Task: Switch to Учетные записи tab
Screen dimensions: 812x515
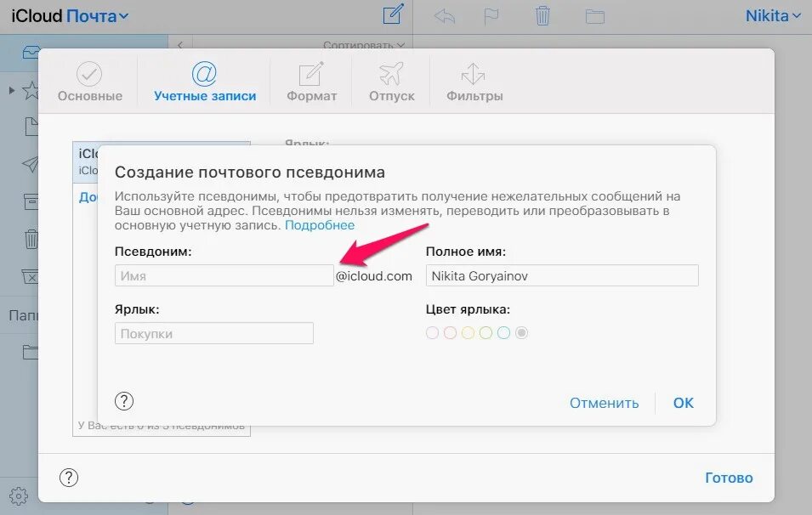Action: pyautogui.click(x=205, y=82)
